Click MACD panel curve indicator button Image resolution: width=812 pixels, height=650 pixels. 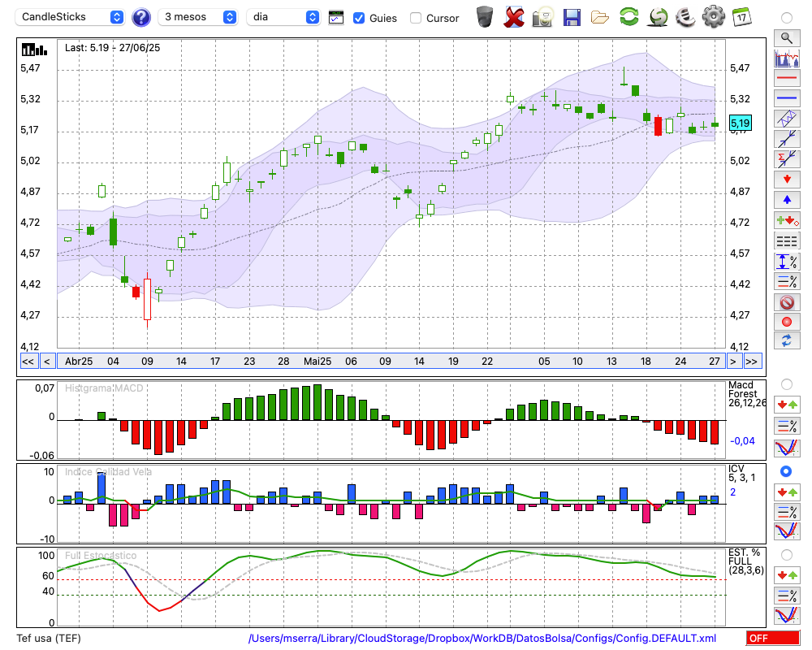tap(787, 448)
